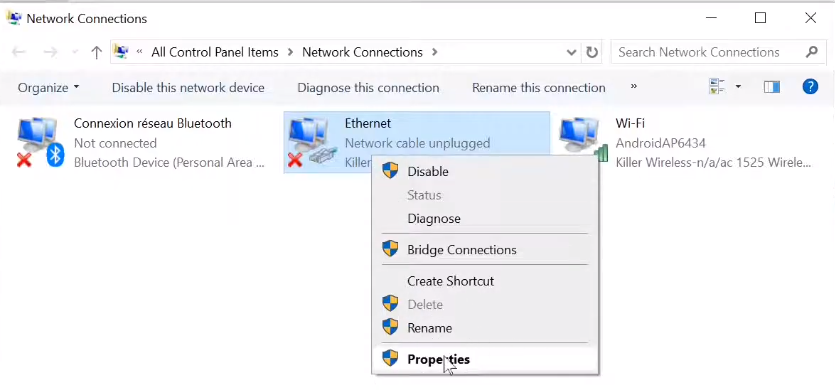835x390 pixels.
Task: Click the search magnifier icon
Action: [x=812, y=52]
